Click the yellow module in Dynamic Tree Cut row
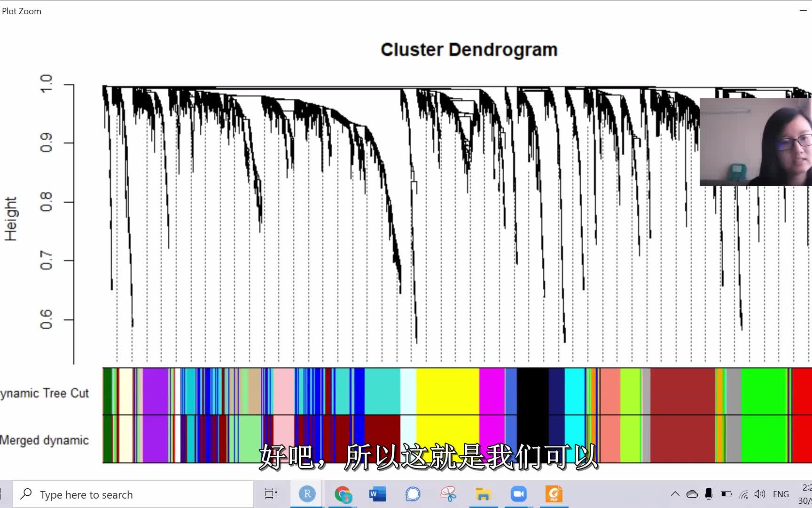 click(x=448, y=391)
